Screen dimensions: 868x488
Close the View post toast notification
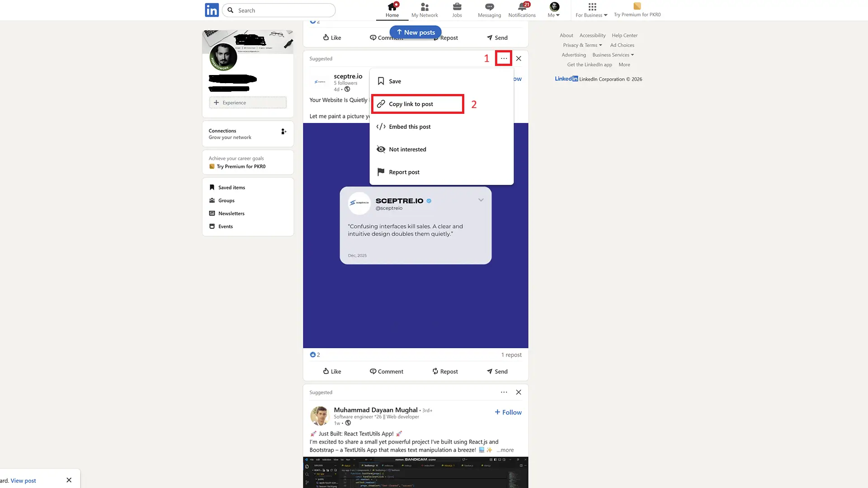pyautogui.click(x=69, y=480)
